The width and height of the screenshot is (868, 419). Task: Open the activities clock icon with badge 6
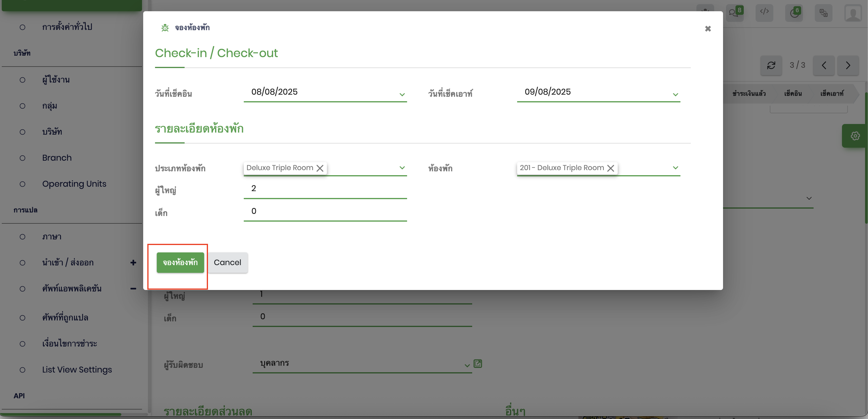[x=794, y=13]
